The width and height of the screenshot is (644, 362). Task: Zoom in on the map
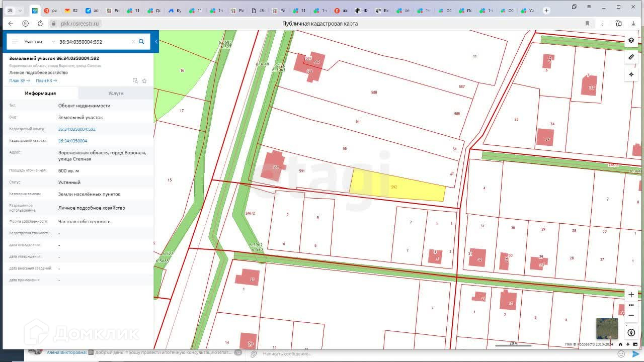tap(631, 295)
